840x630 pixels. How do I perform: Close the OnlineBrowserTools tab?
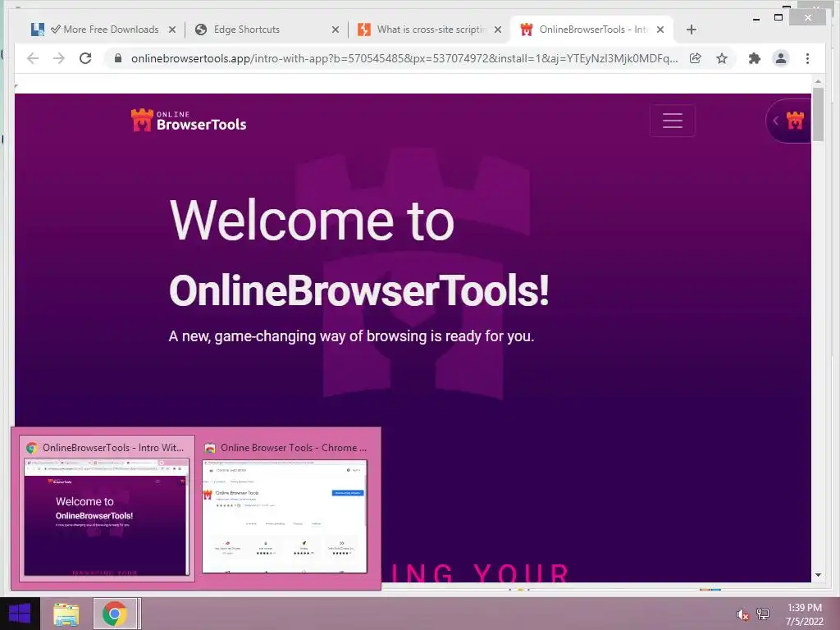pos(660,30)
